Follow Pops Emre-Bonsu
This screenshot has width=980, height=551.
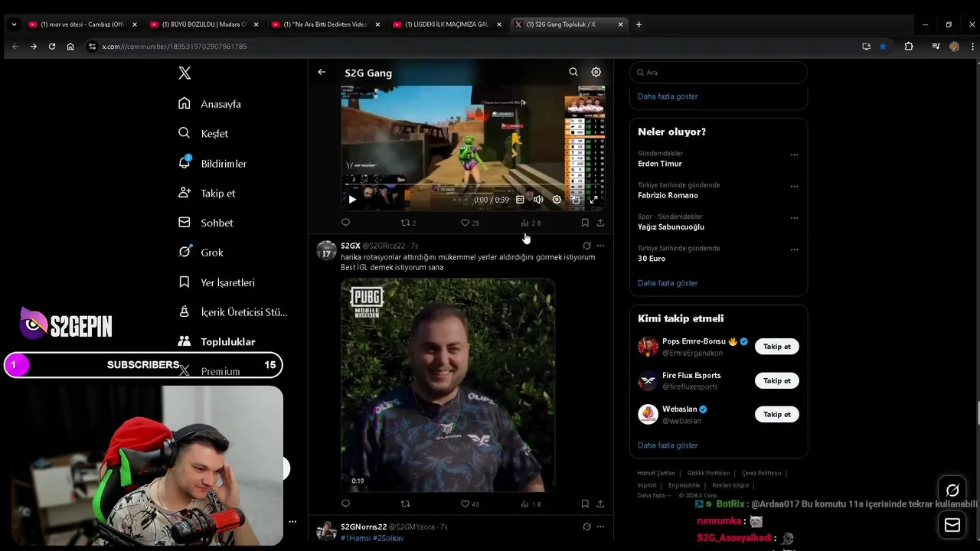[x=776, y=347]
